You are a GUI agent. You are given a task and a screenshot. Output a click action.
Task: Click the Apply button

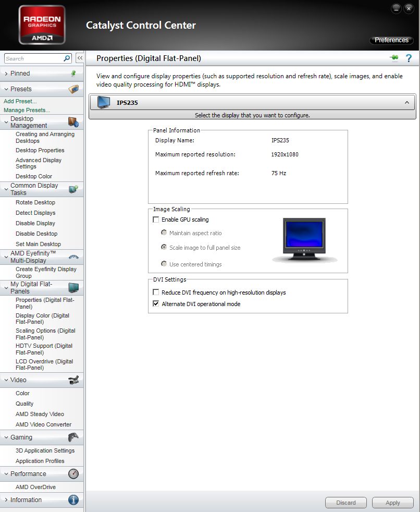(392, 503)
